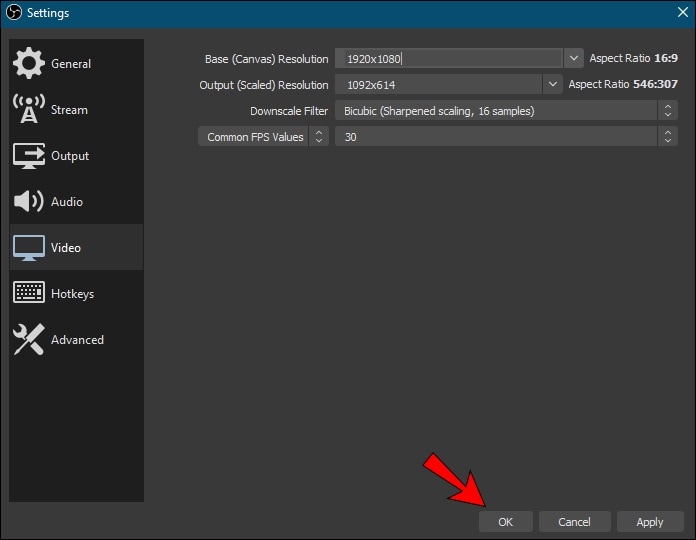Expand Output (Scaled) Resolution dropdown arrow
The height and width of the screenshot is (540, 696).
point(552,84)
